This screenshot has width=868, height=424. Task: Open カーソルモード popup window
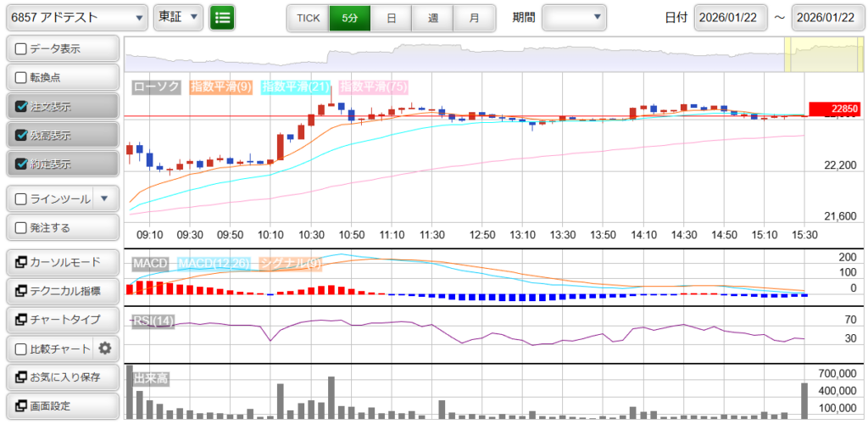point(61,262)
